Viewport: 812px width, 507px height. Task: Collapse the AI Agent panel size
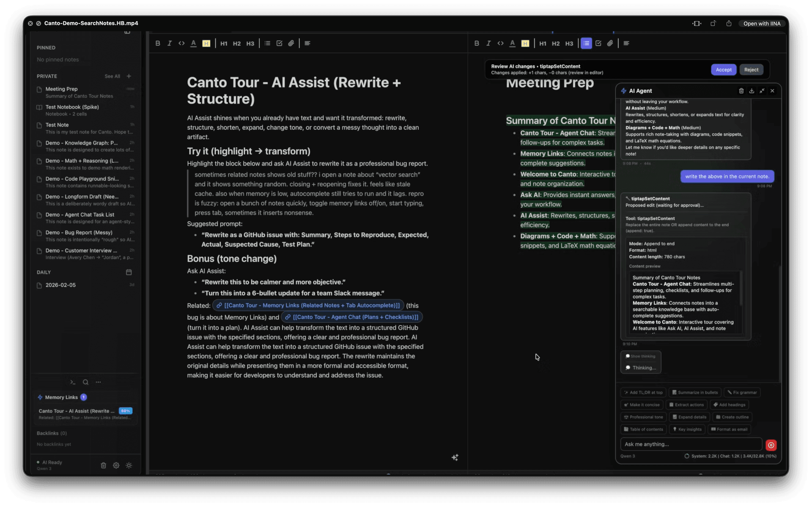tap(762, 91)
